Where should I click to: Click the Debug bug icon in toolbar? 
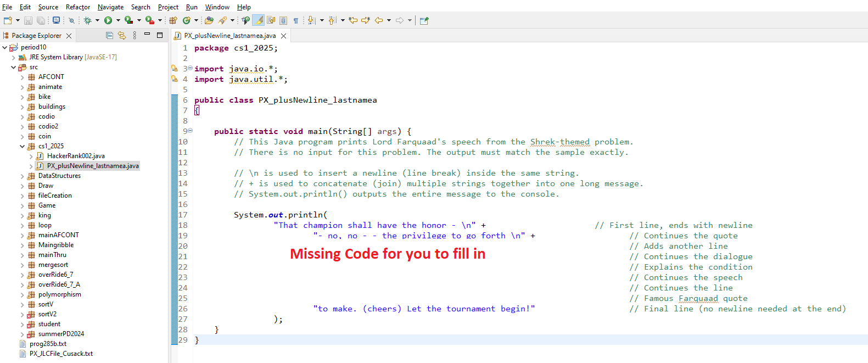tap(87, 20)
